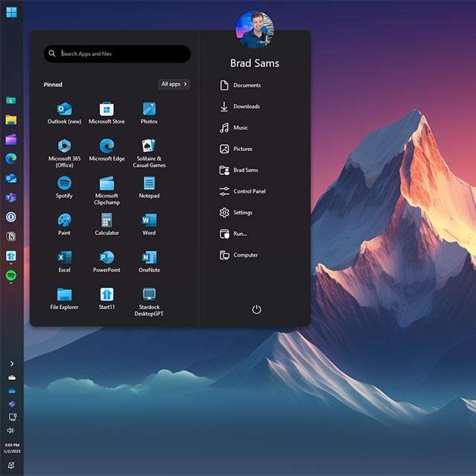Open Microsoft Edge on the taskbar

click(11, 158)
